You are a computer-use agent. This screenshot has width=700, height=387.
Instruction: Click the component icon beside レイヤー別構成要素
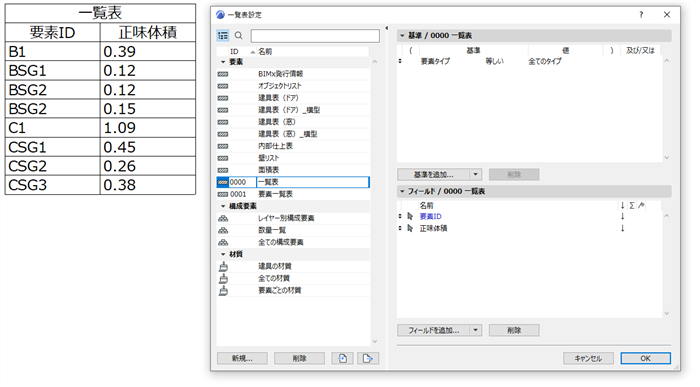click(x=223, y=219)
